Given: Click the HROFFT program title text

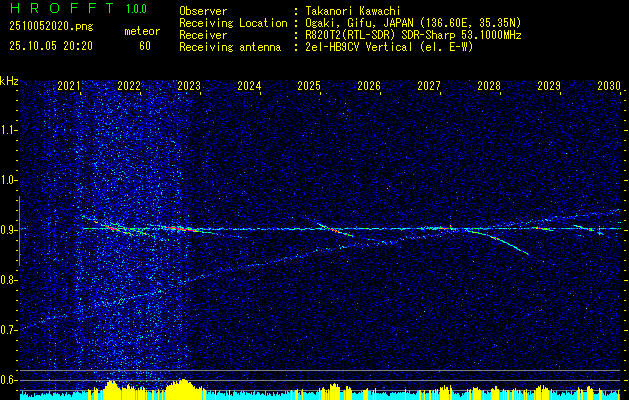Looking at the screenshot, I should [x=62, y=8].
